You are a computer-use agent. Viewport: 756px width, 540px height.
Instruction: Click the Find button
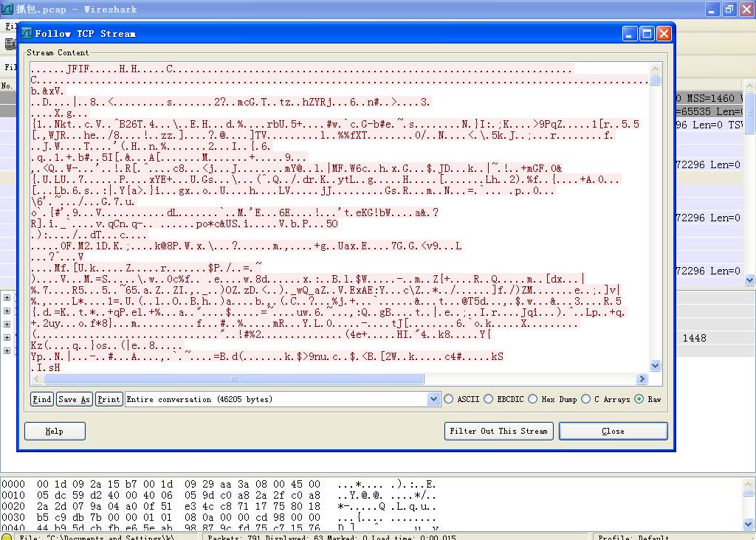(42, 399)
